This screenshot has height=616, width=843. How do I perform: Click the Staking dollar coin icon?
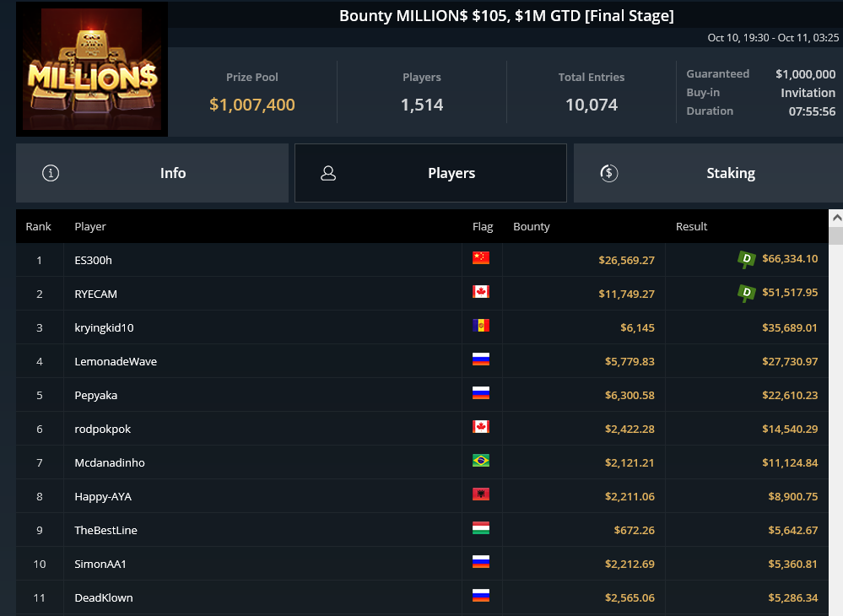tap(608, 173)
